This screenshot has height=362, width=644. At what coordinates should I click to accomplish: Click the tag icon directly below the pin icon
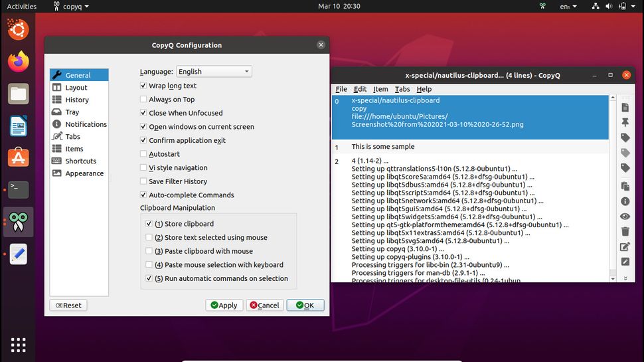pyautogui.click(x=625, y=137)
